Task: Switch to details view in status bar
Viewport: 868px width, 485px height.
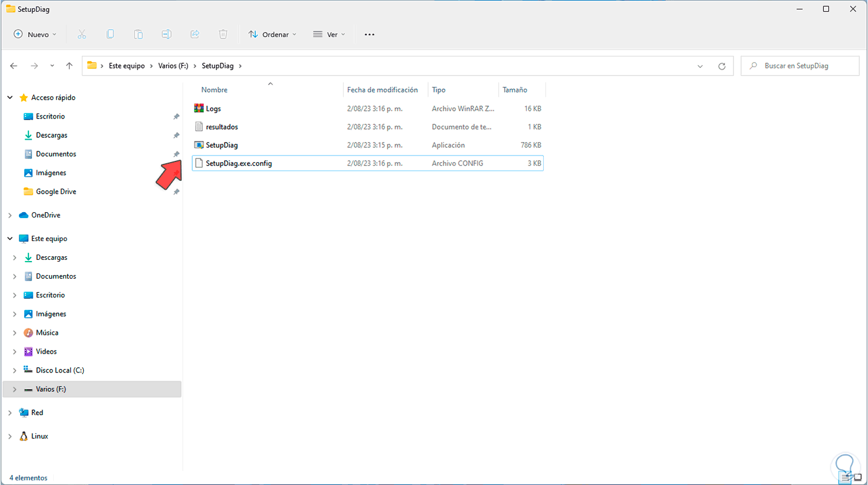Action: click(x=846, y=478)
